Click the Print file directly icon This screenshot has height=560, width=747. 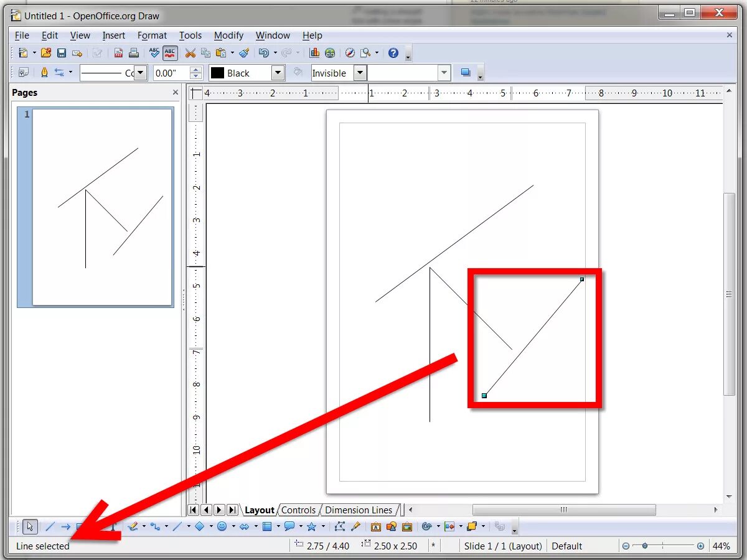134,54
